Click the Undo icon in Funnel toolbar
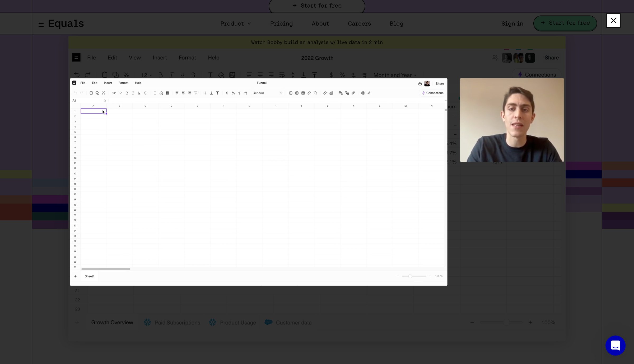Screen dimensions: 634x364 tap(76, 93)
